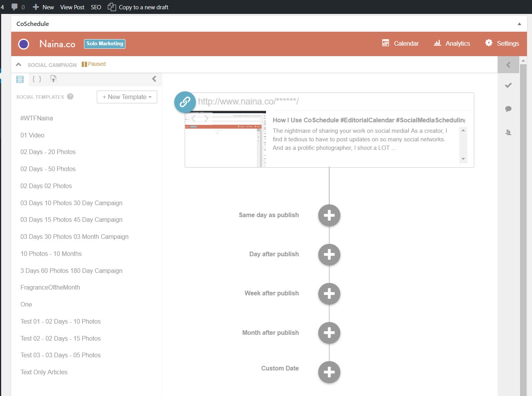Open the tasks checkmark icon
This screenshot has height=396, width=532.
tap(508, 85)
